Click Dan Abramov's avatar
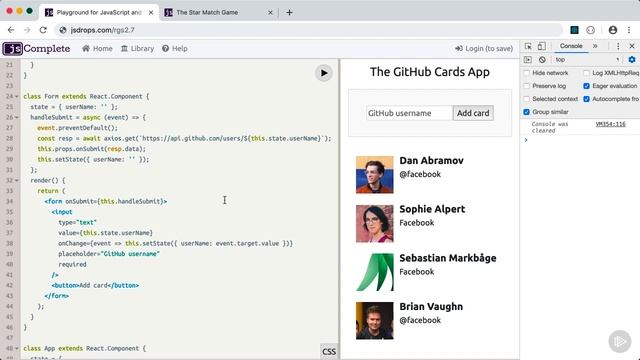The width and height of the screenshot is (640, 360). pyautogui.click(x=375, y=175)
